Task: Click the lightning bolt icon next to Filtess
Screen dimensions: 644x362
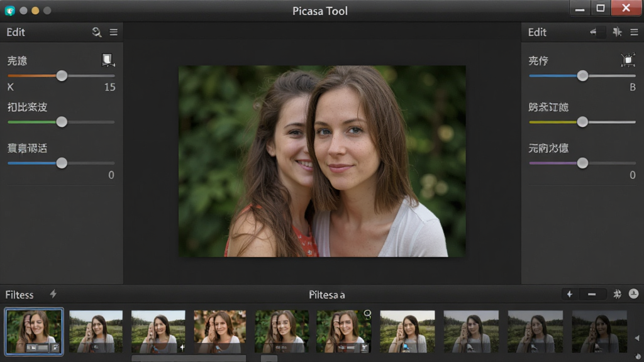Action: 53,294
